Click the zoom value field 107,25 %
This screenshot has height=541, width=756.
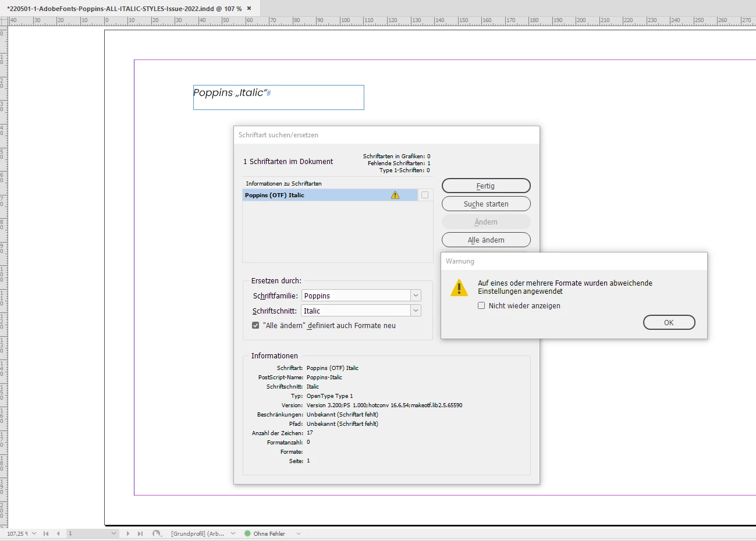pyautogui.click(x=17, y=533)
